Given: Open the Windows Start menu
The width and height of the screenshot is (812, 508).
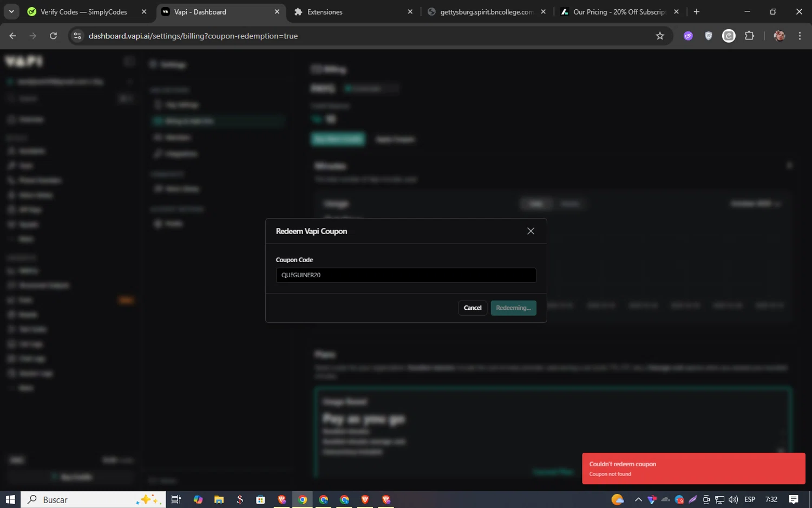Looking at the screenshot, I should 10,499.
